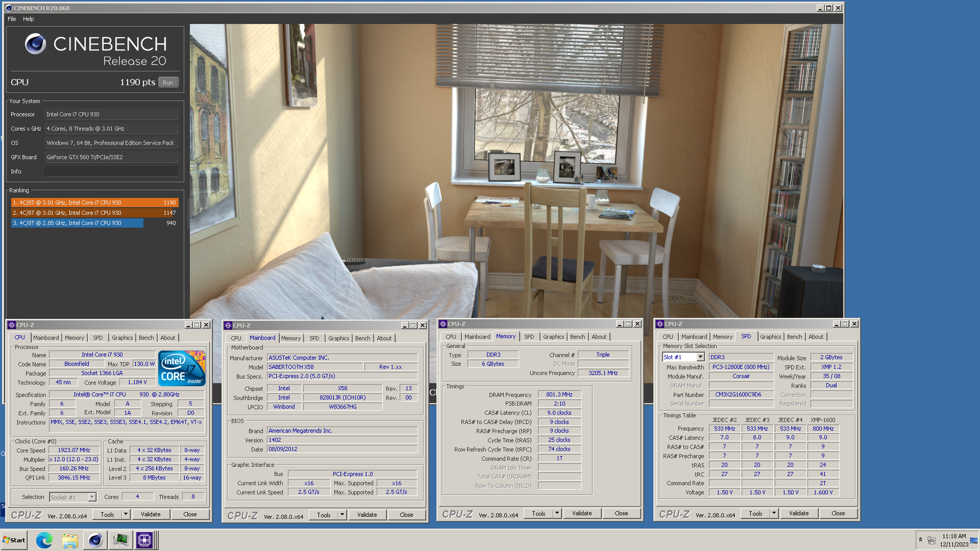
Task: Expand Tools dropdown arrow in Mainboard window
Action: coord(342,515)
